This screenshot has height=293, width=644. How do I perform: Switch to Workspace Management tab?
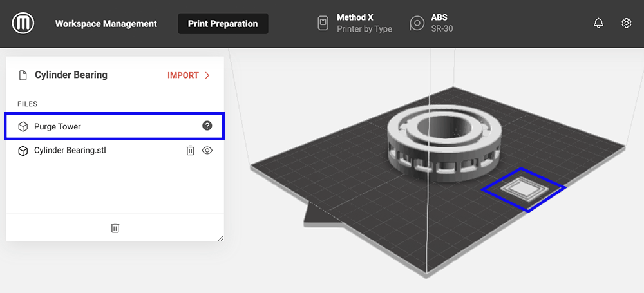coord(106,24)
